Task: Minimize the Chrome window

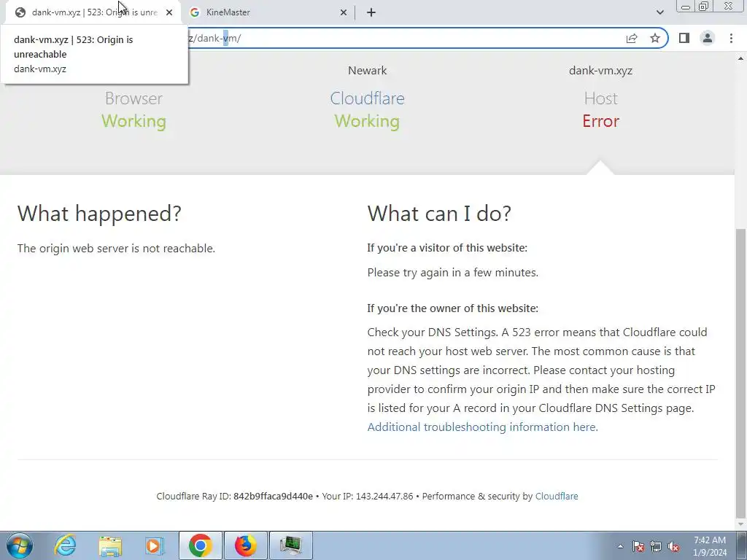Action: tap(686, 6)
